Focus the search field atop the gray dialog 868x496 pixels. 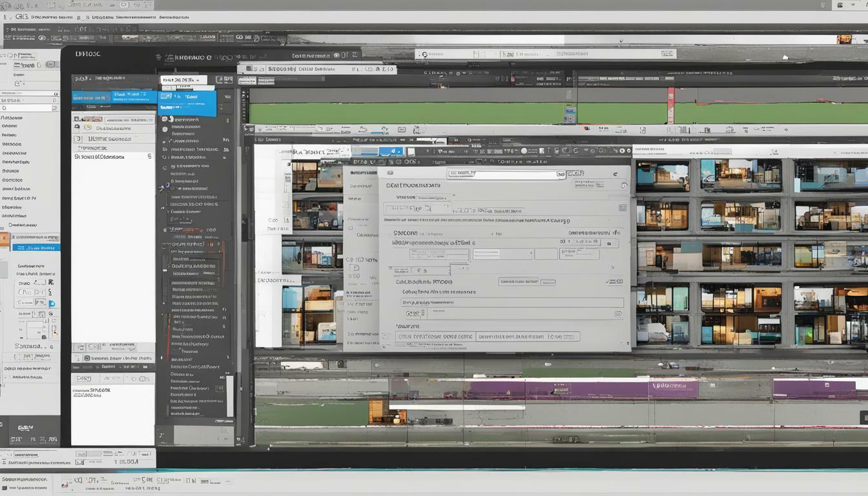pyautogui.click(x=505, y=174)
